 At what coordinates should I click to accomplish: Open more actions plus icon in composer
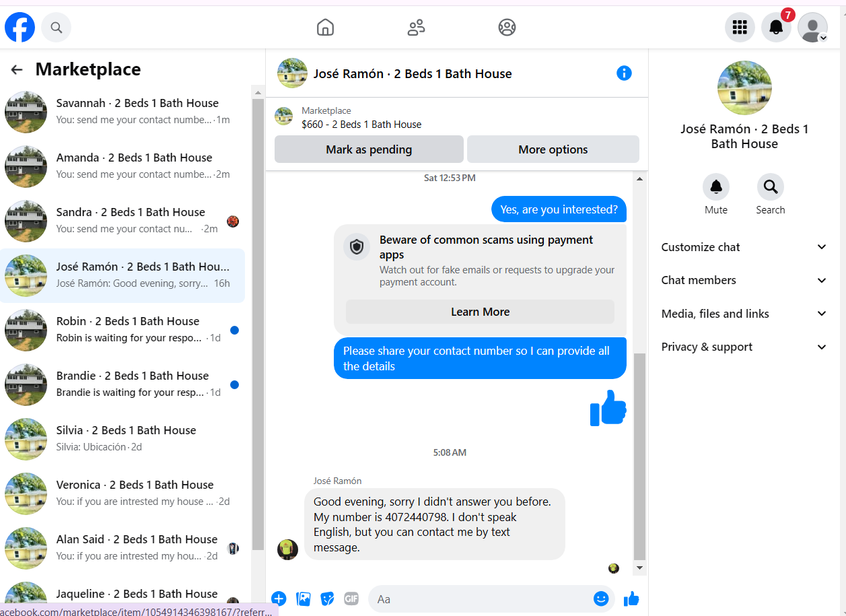279,598
